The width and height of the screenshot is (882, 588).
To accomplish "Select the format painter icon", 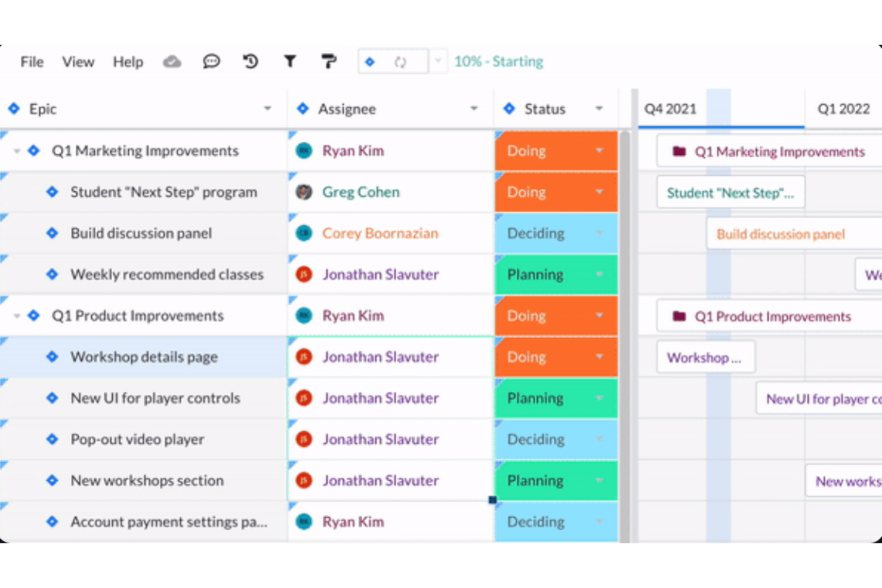I will click(328, 61).
